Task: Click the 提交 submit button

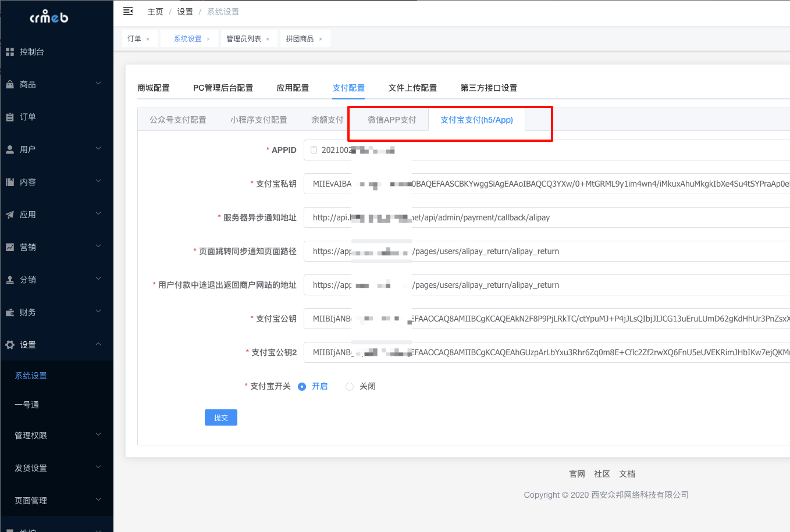Action: [x=221, y=417]
